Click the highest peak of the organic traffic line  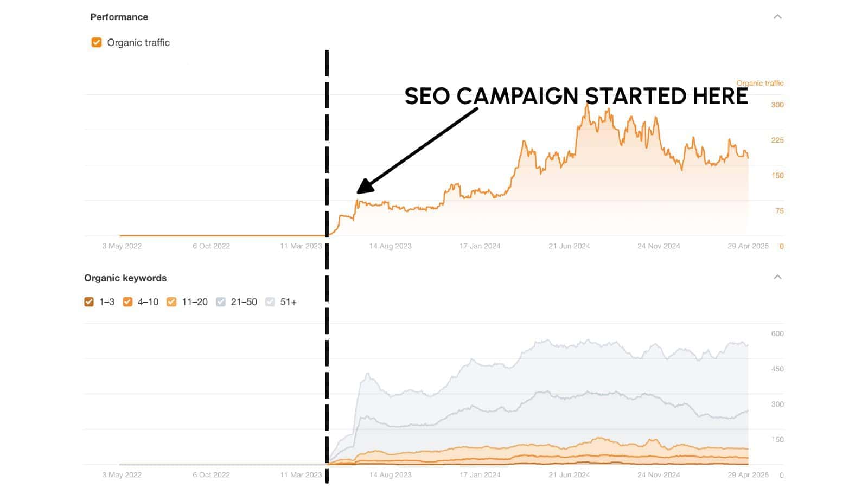[586, 105]
